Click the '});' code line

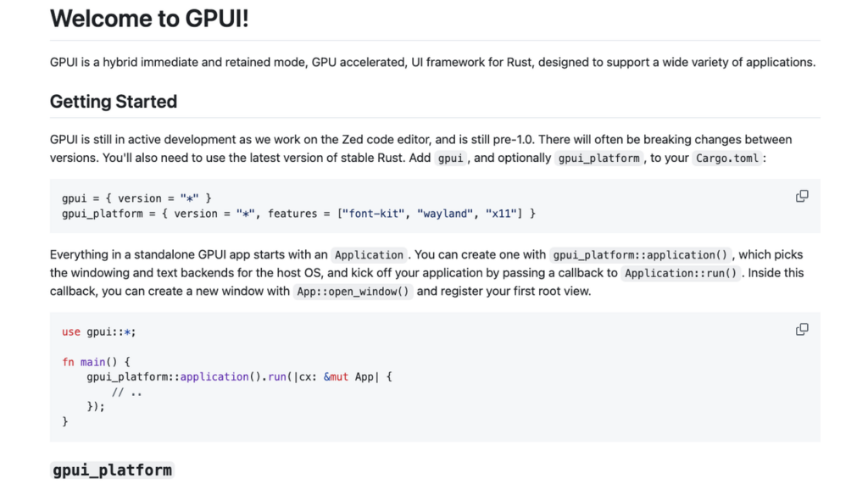[95, 406]
